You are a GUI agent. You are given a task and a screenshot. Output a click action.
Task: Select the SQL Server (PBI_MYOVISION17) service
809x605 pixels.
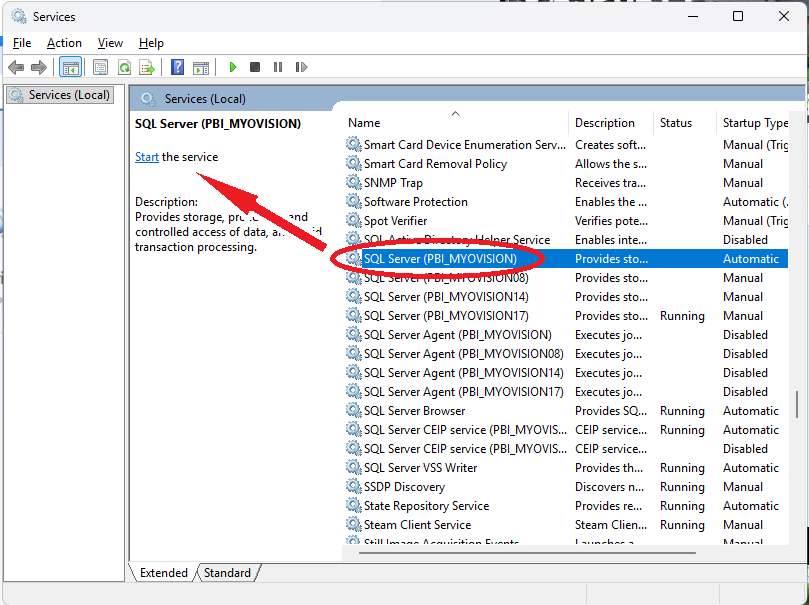point(446,316)
